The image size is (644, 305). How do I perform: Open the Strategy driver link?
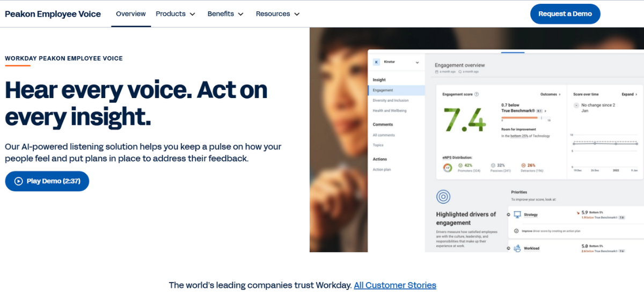531,215
